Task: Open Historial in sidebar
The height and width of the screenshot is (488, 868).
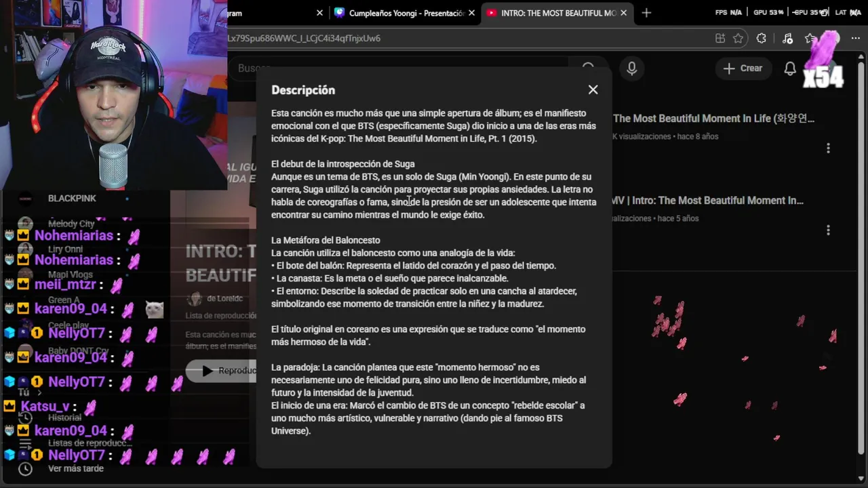Action: click(x=65, y=418)
